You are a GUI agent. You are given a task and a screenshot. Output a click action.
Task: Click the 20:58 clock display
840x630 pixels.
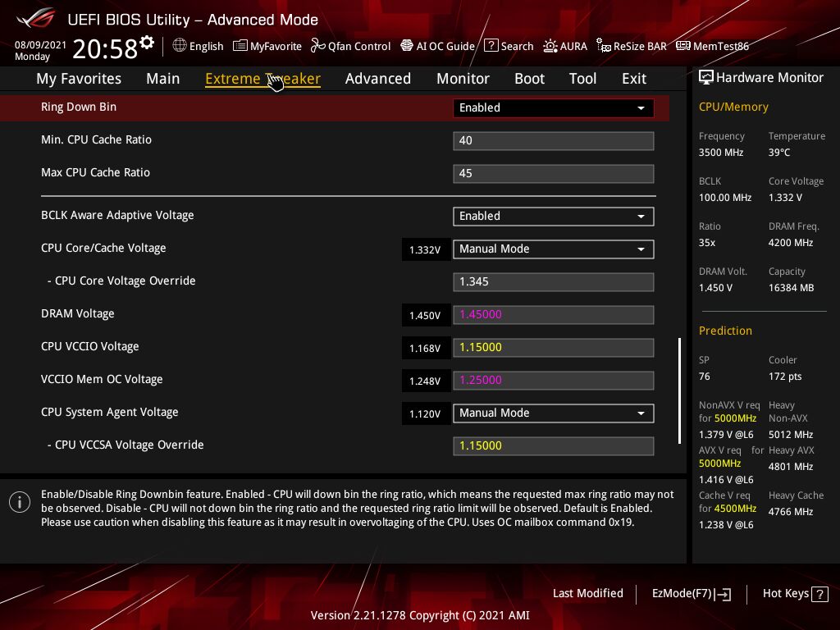pyautogui.click(x=105, y=48)
